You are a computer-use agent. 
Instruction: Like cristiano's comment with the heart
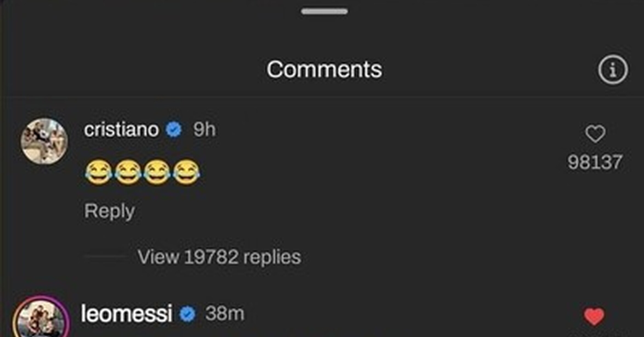pos(595,134)
